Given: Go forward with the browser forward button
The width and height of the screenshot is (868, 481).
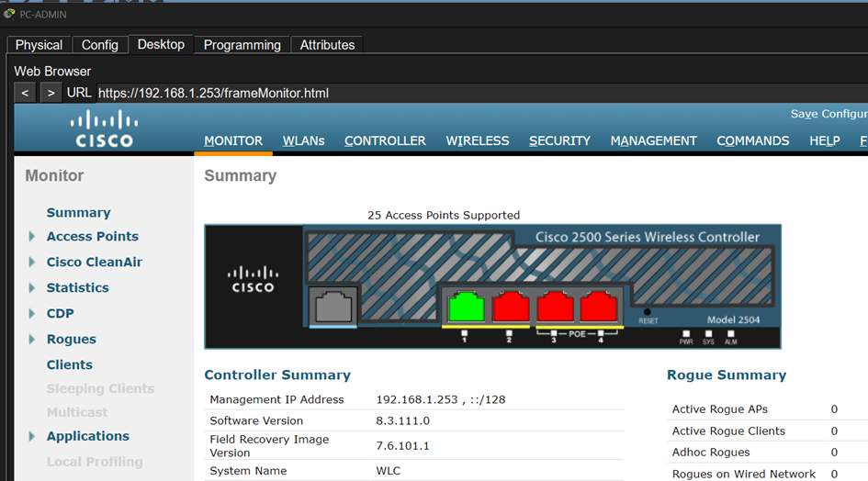Looking at the screenshot, I should [x=51, y=93].
